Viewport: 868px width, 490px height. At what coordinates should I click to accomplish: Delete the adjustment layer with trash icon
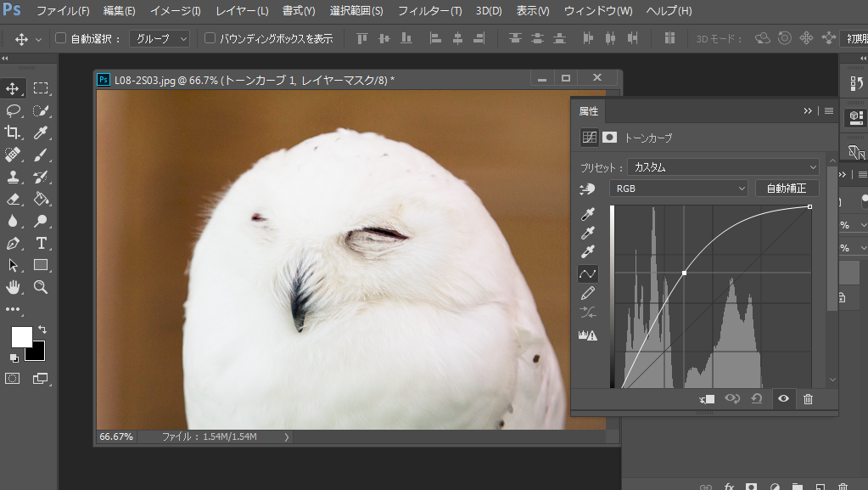click(808, 398)
